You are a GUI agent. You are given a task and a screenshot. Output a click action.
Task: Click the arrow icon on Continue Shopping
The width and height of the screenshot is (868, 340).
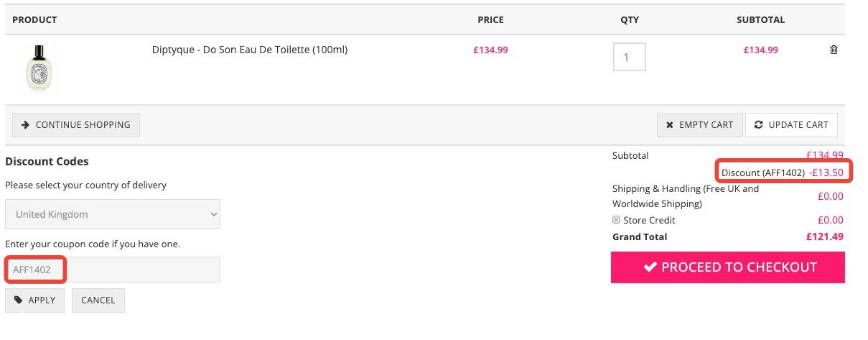pyautogui.click(x=25, y=125)
